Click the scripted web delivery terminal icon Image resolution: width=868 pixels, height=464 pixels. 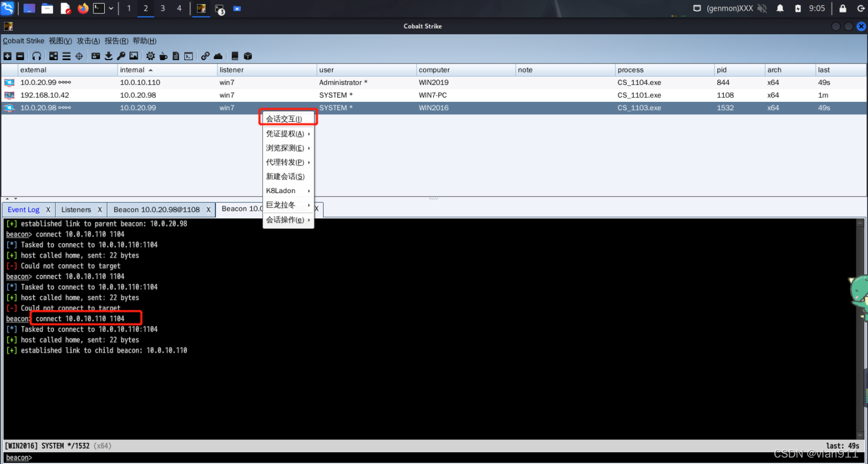pyautogui.click(x=188, y=56)
